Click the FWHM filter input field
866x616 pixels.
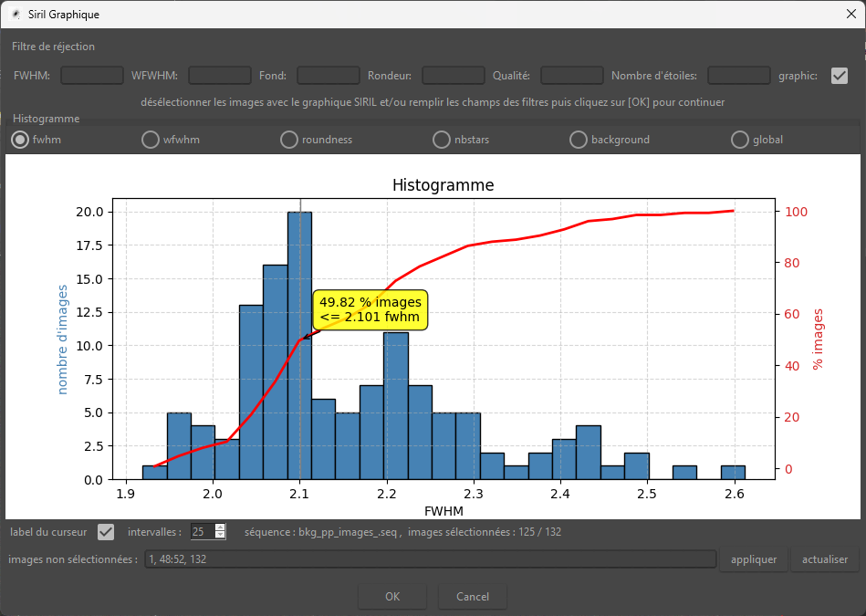pos(91,75)
